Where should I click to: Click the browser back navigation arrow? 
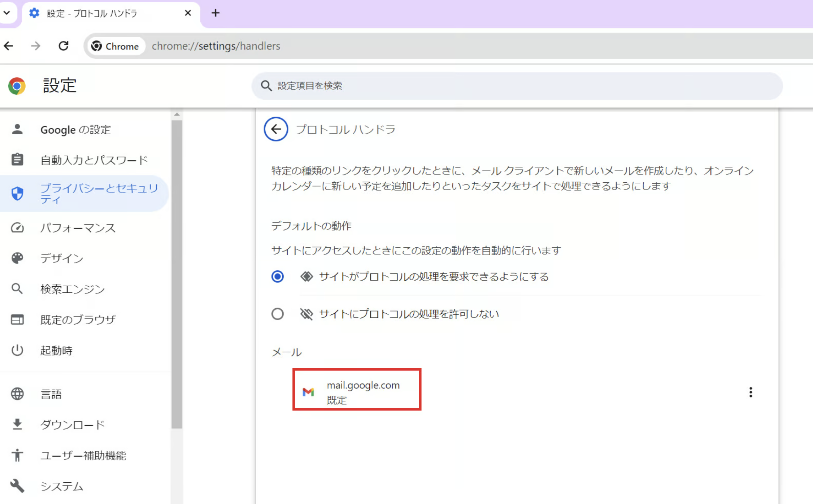9,46
